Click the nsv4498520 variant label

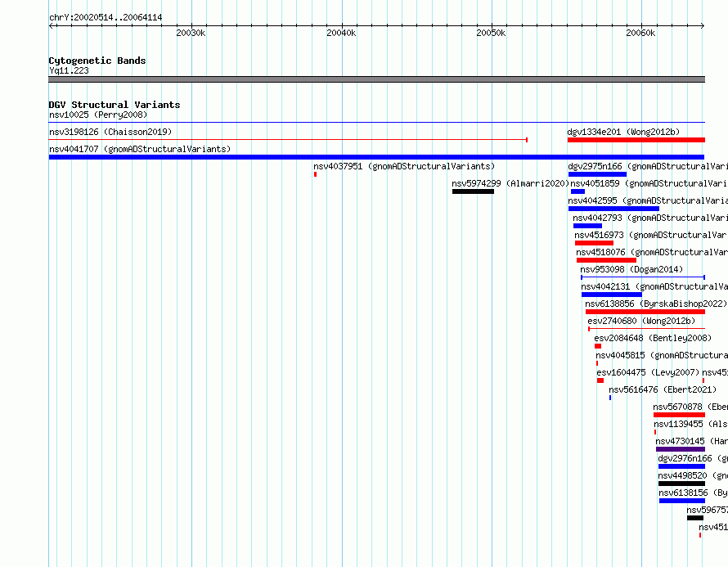[693, 475]
